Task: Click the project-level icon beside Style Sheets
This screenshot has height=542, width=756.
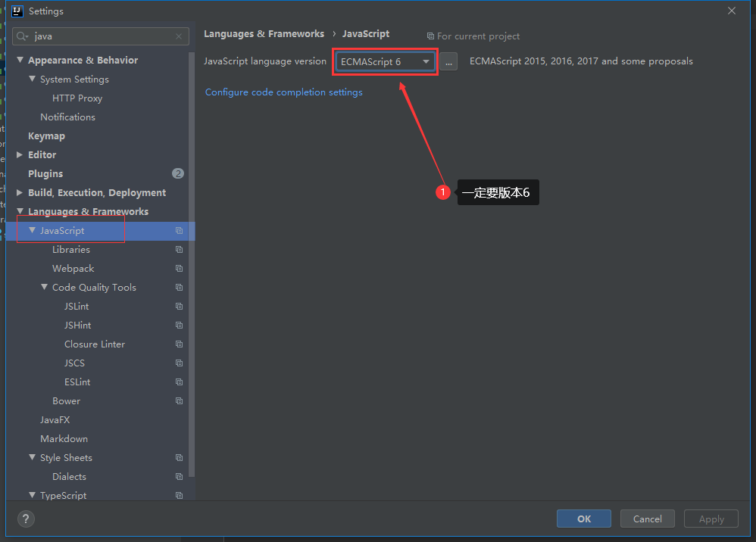Action: pos(179,458)
